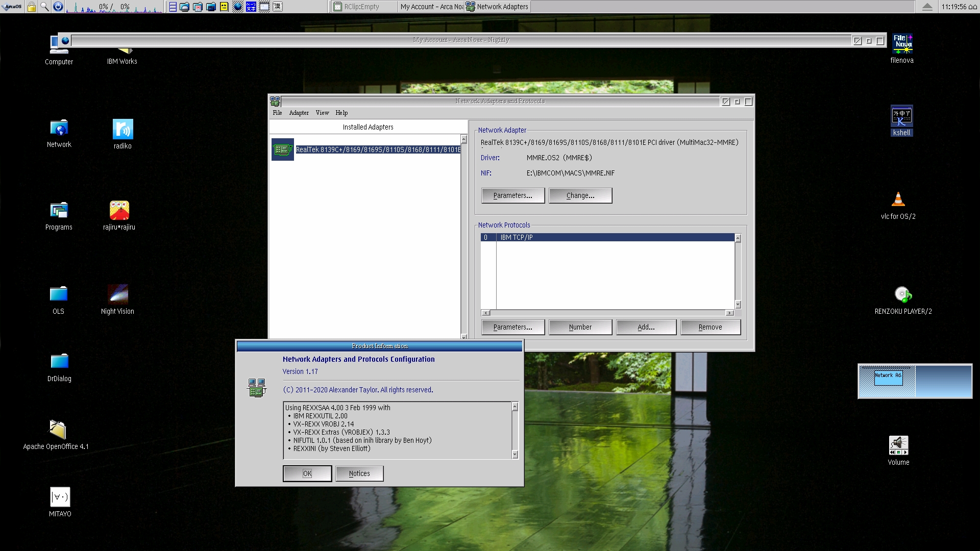Open the magnifier search icon
This screenshot has width=980, height=551.
coord(45,7)
